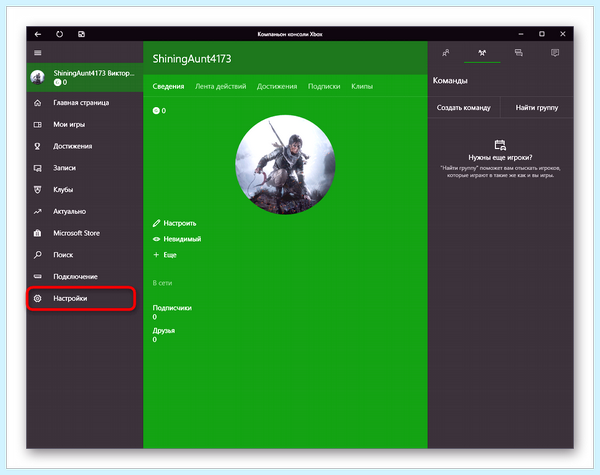The image size is (600, 475).
Task: Open the Activity alerts panel icon
Action: [555, 53]
